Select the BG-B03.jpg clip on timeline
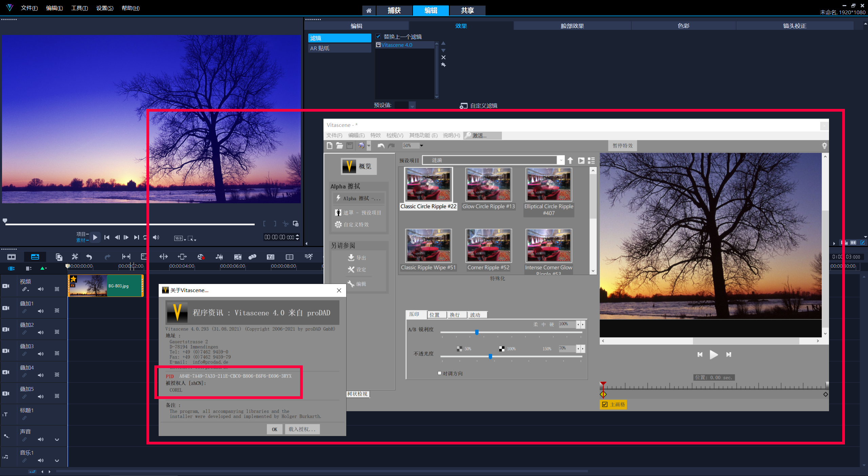Screen dimensions: 868x476 [x=106, y=286]
